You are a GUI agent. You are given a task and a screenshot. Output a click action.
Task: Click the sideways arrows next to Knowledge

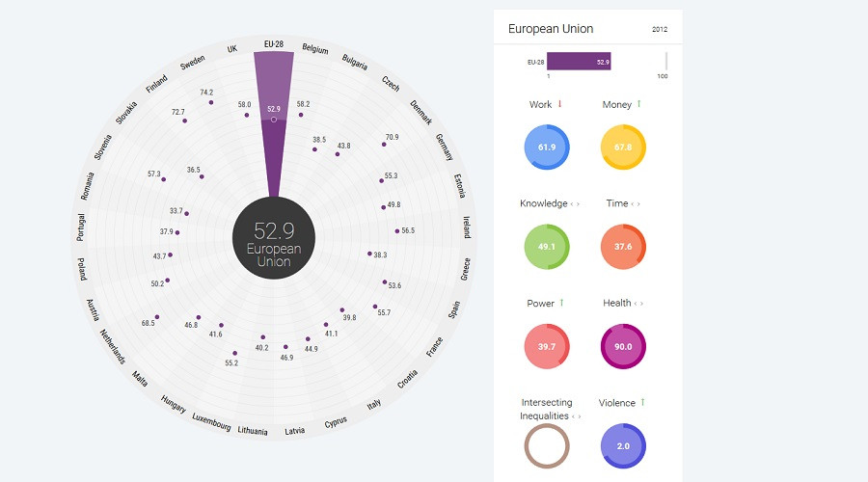point(575,204)
